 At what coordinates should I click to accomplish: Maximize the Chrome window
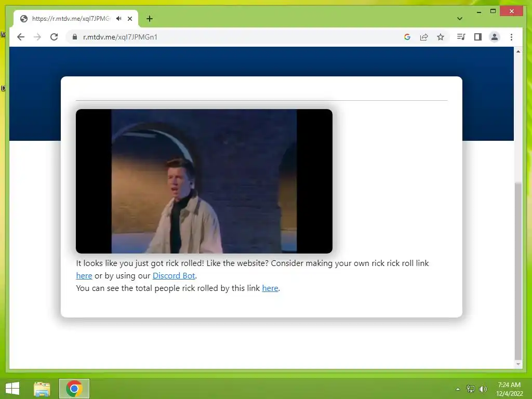[x=493, y=11]
